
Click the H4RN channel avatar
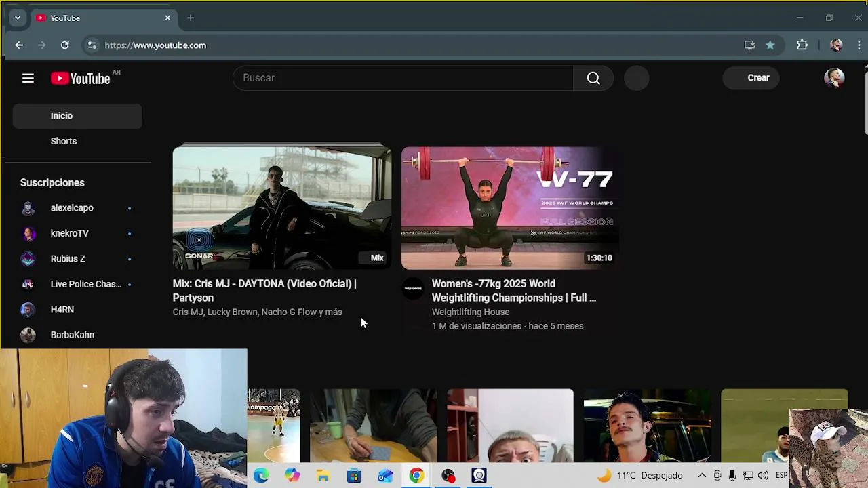[x=28, y=310]
